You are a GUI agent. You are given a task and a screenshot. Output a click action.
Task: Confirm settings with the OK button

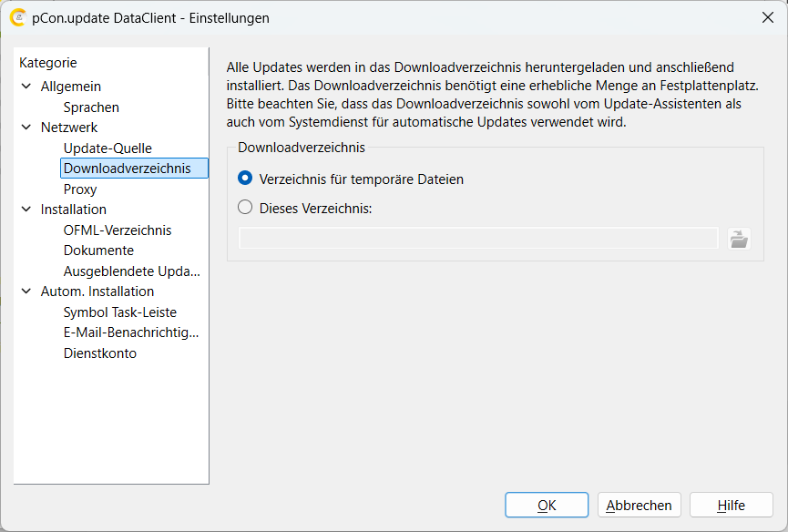pyautogui.click(x=547, y=505)
